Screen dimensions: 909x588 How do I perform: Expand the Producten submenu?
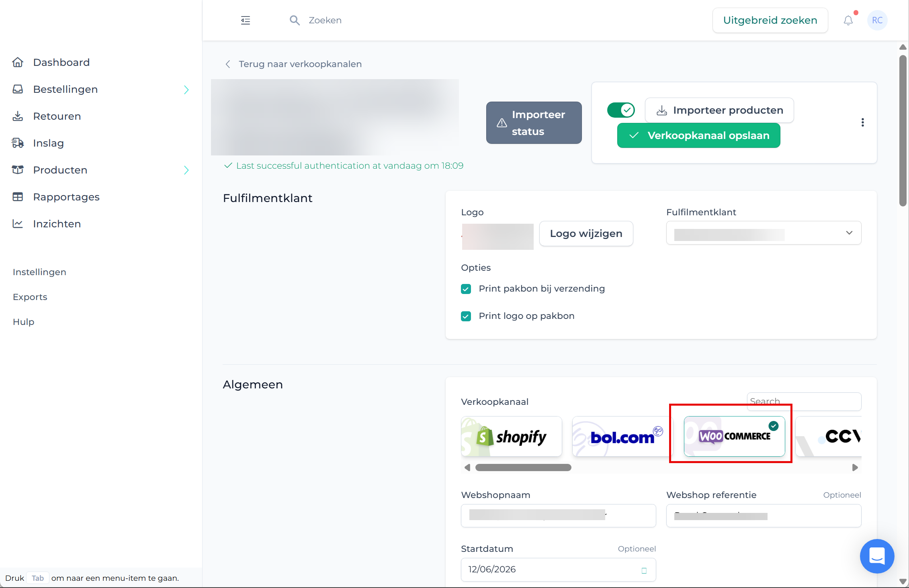[186, 170]
